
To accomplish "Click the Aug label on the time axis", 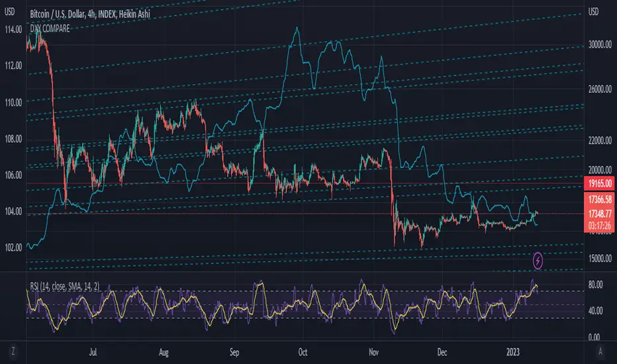I will 164,352.
